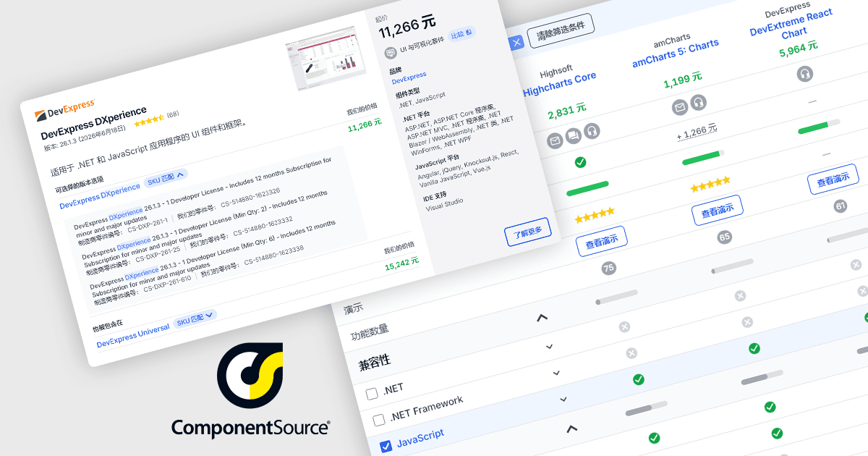This screenshot has height=456, width=868.
Task: Open the DevExpress Universal link
Action: coord(133,336)
